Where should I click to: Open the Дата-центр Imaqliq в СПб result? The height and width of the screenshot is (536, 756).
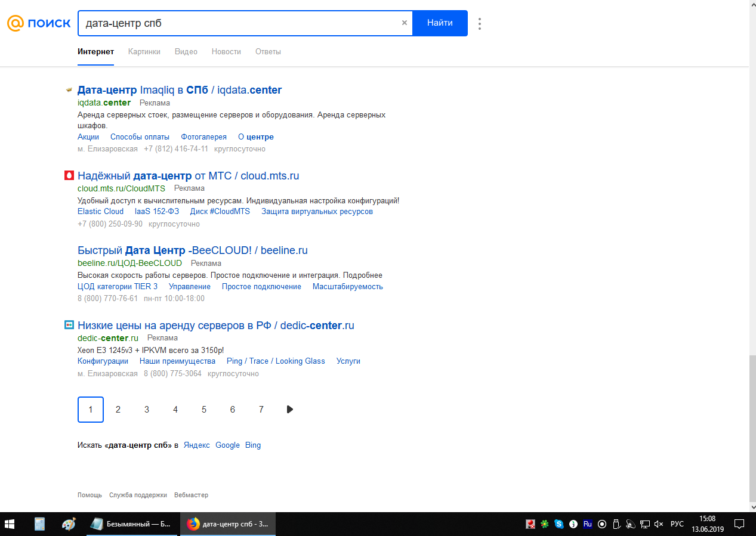click(x=180, y=90)
